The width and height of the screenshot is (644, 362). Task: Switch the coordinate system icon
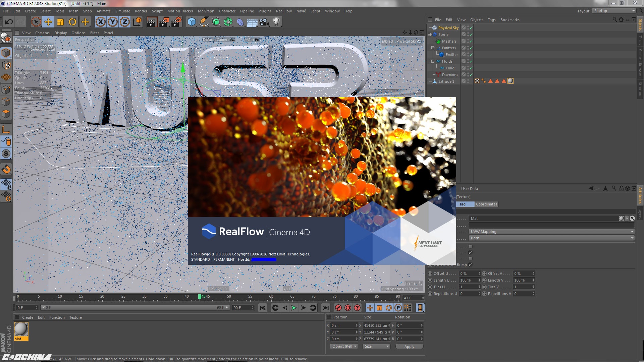coord(137,22)
